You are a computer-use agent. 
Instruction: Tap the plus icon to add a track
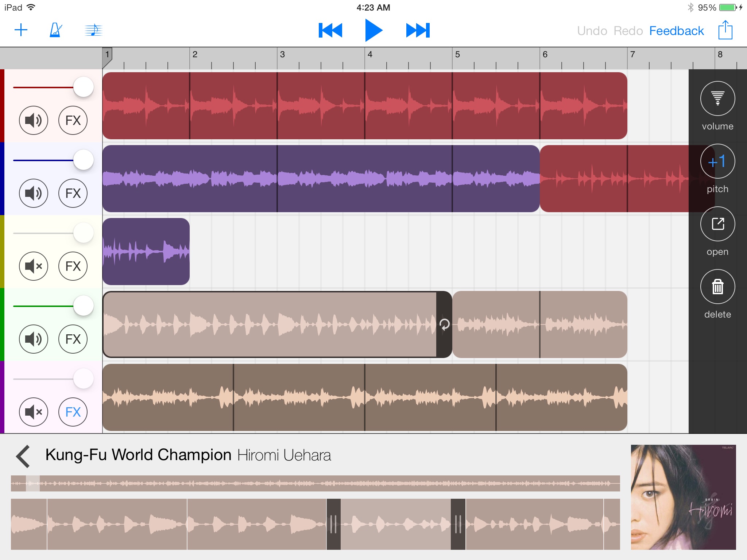(x=21, y=30)
